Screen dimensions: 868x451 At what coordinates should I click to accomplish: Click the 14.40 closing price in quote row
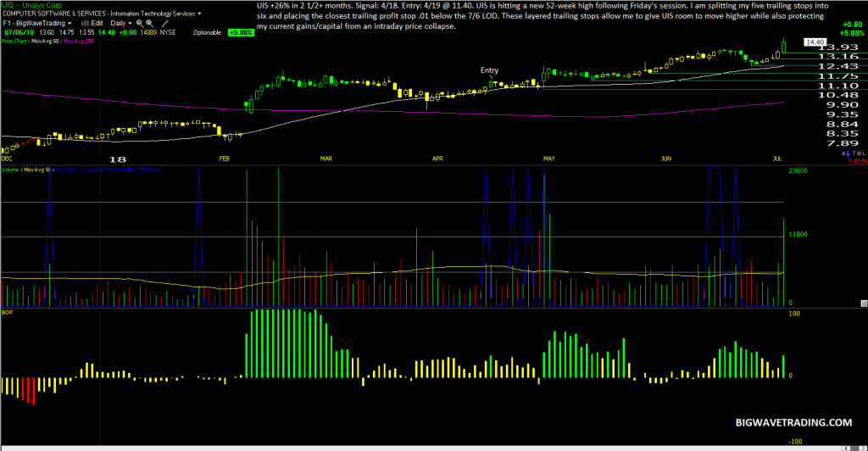pos(107,33)
